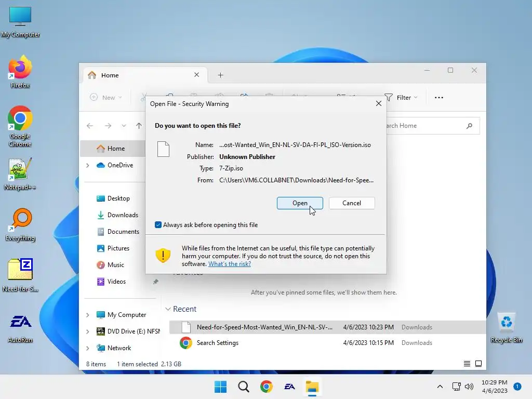Uncheck Always ask before opening this file
Image resolution: width=532 pixels, height=399 pixels.
[158, 224]
